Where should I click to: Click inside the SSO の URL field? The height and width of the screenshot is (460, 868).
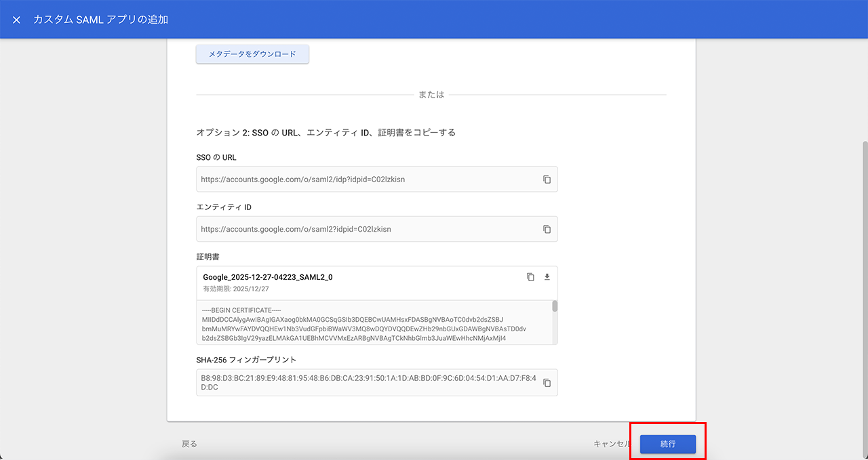pyautogui.click(x=366, y=180)
